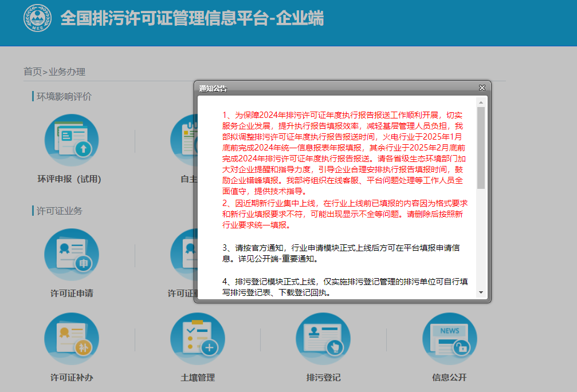This screenshot has width=577, height=392.
Task: Close the 通知公告 notice dialog
Action: click(x=482, y=88)
